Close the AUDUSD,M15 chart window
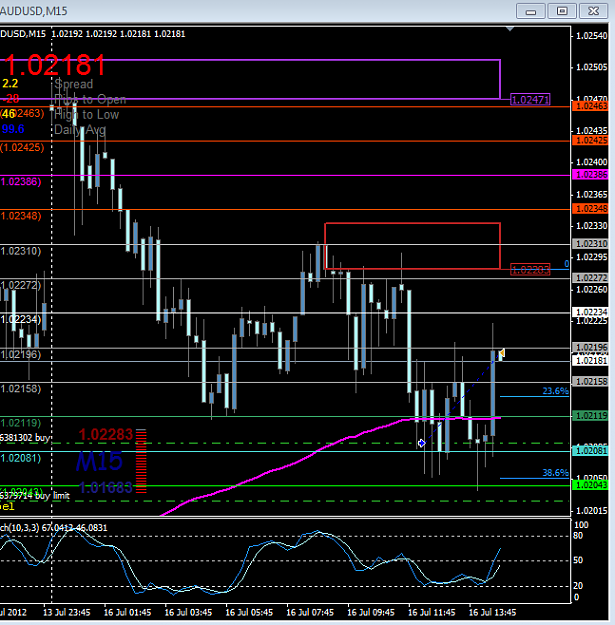Image resolution: width=615 pixels, height=625 pixels. [593, 11]
